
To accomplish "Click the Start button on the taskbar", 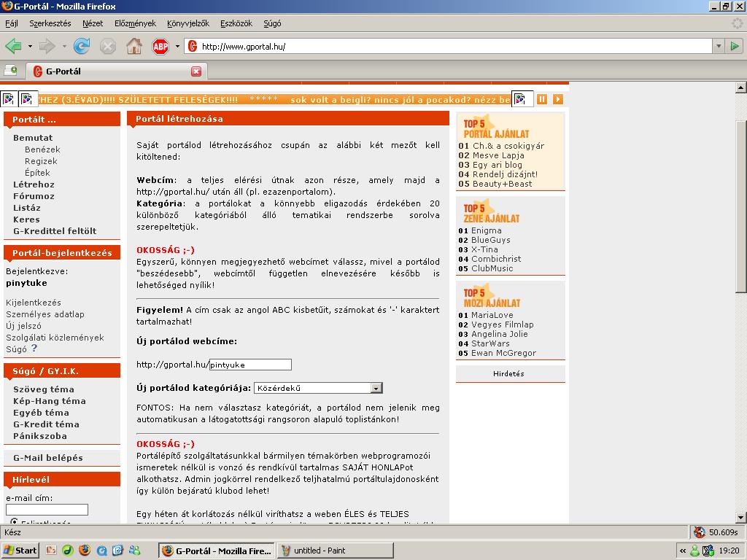I will 20,551.
